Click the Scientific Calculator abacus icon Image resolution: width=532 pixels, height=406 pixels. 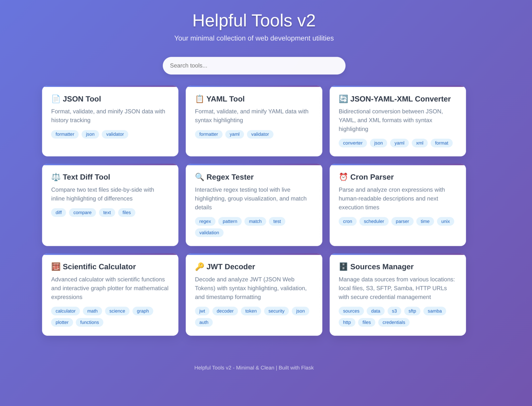click(x=55, y=266)
